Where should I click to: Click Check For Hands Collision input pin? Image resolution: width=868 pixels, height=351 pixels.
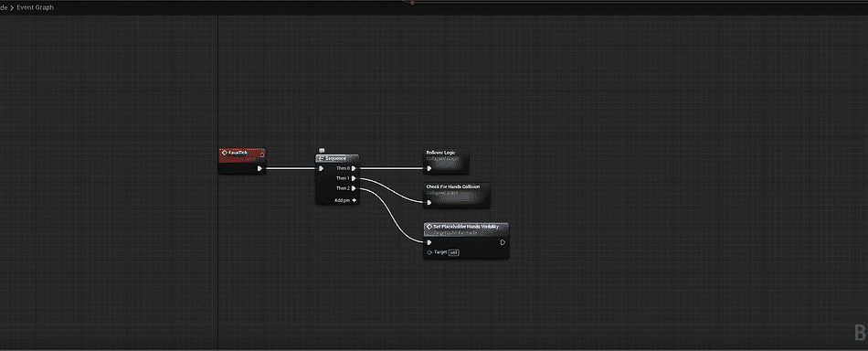coord(429,203)
